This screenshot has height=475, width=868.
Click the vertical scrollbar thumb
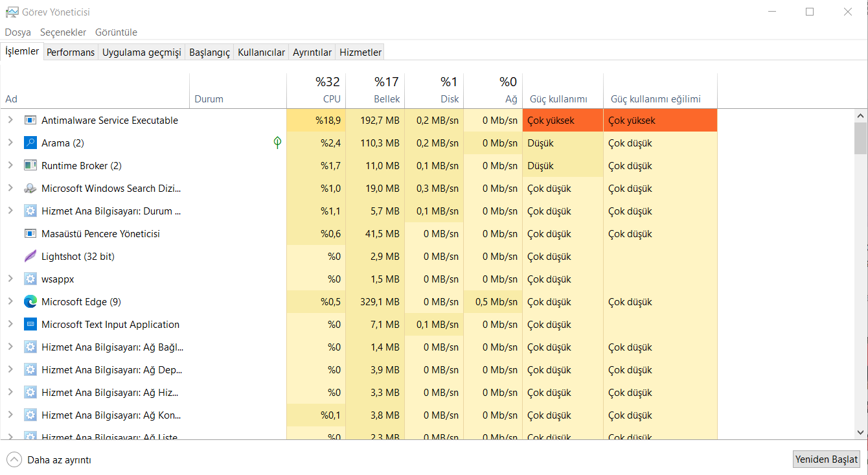(861, 138)
